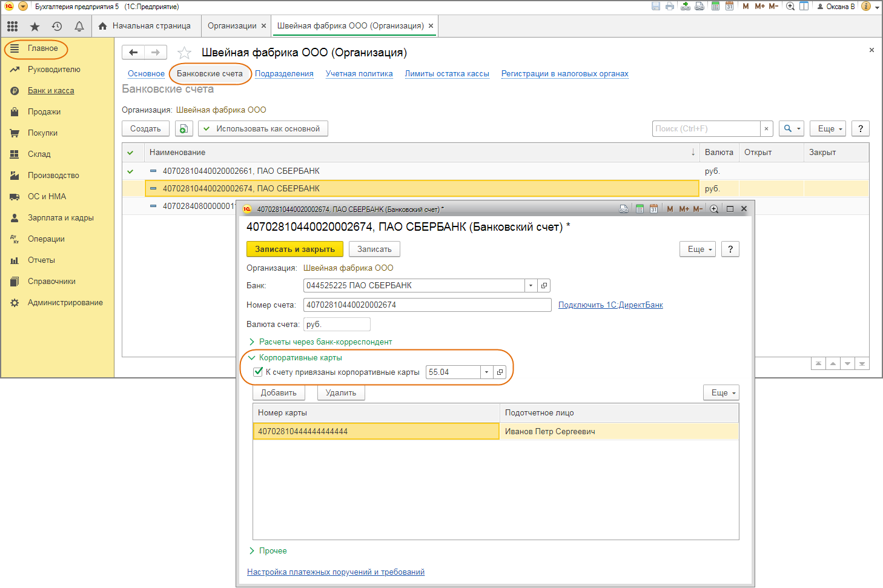Open Банк и касса in the sidebar
This screenshot has width=883, height=588.
pos(51,91)
